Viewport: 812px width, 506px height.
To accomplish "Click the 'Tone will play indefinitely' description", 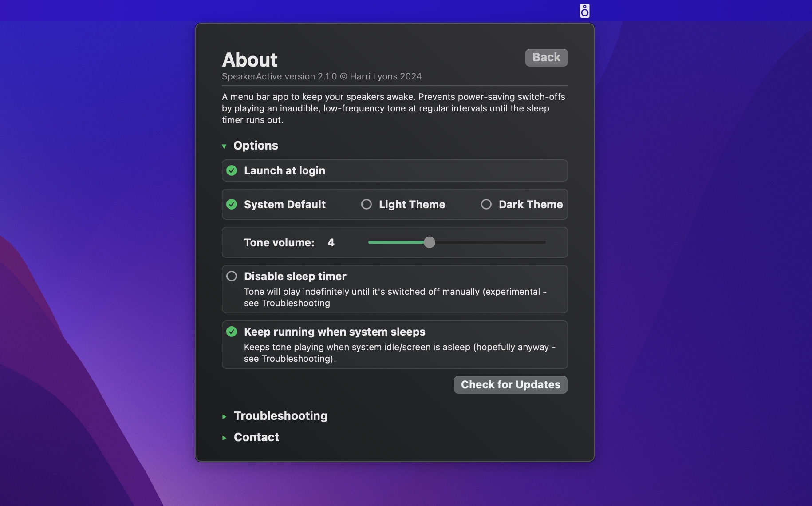I will [395, 297].
